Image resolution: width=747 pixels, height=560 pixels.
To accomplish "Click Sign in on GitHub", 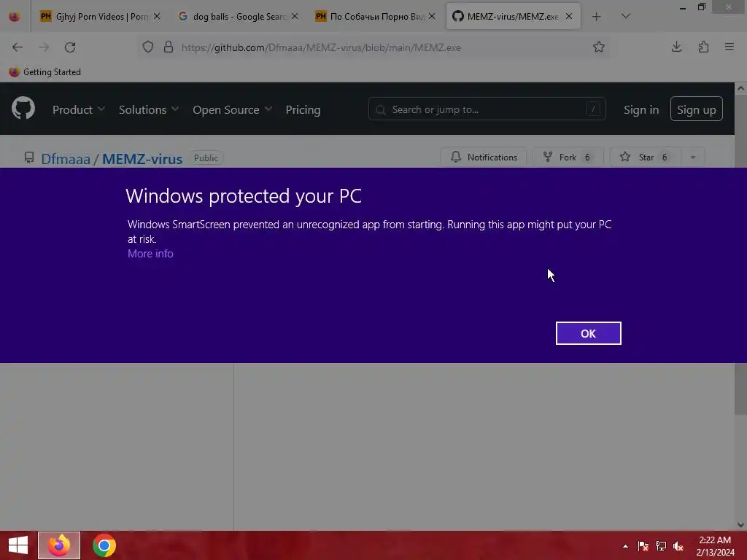I will (x=641, y=109).
